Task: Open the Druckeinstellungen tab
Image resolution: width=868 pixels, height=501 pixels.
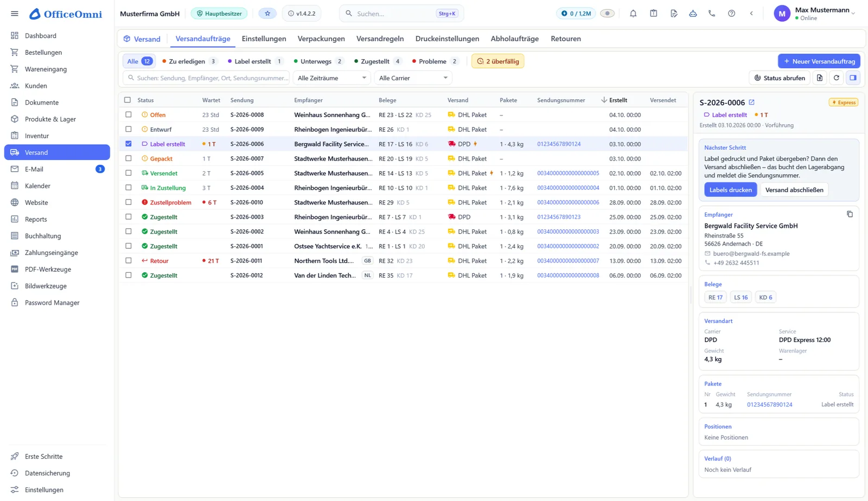Action: (x=447, y=38)
